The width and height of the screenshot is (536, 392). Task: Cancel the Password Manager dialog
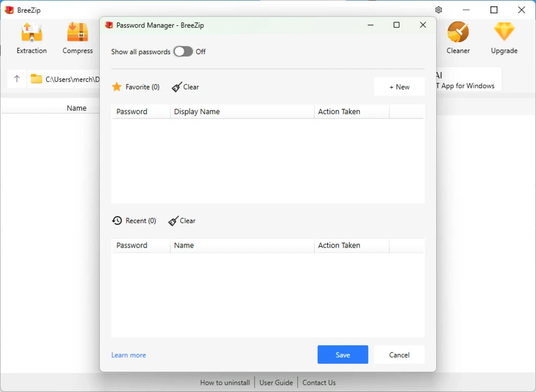(399, 355)
